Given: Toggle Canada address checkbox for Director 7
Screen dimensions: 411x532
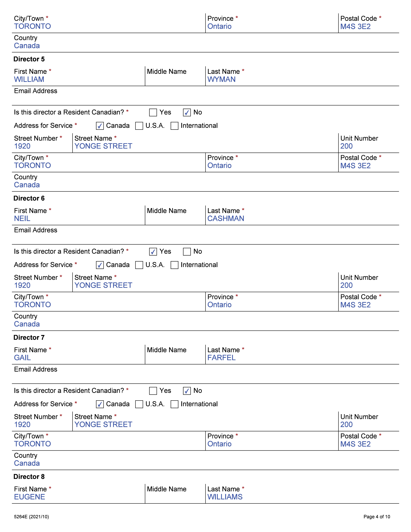Looking at the screenshot, I should (x=100, y=404).
